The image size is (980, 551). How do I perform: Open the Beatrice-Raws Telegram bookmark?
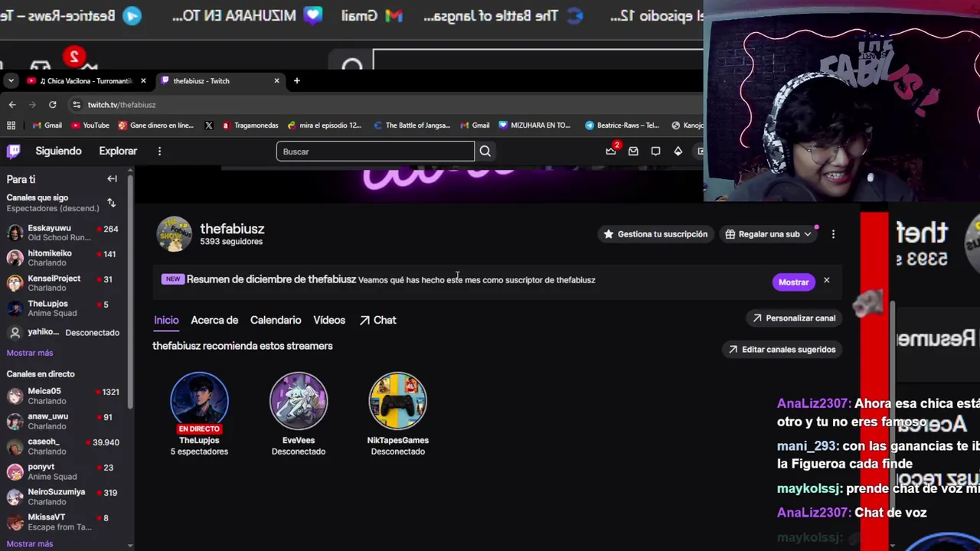(x=622, y=126)
